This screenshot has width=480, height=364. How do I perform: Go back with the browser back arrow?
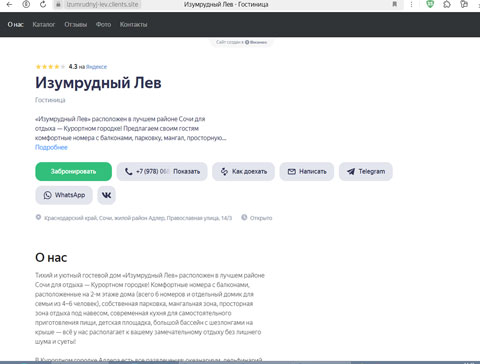[x=9, y=4]
